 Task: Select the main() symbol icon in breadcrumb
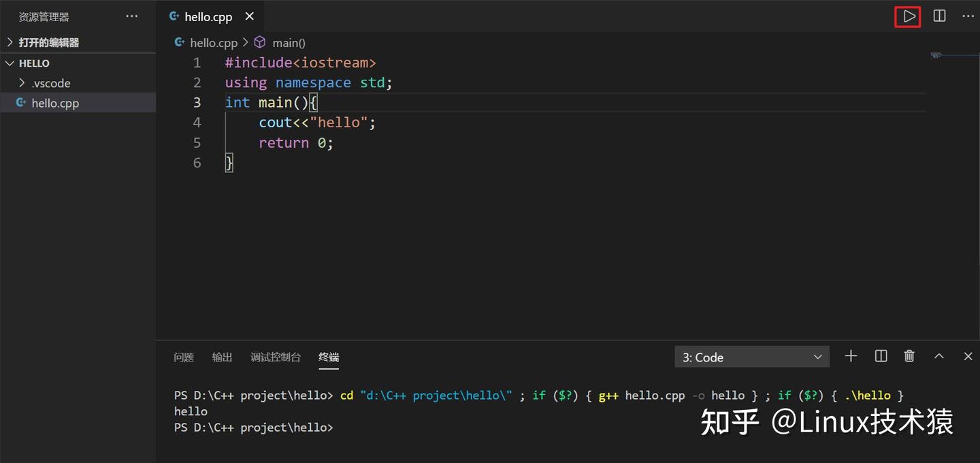[x=260, y=42]
